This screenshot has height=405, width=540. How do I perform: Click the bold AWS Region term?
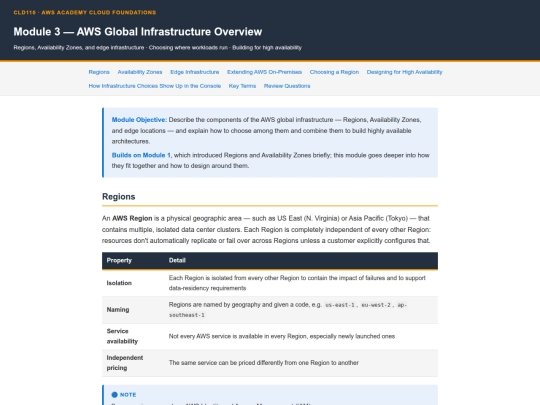coord(132,218)
